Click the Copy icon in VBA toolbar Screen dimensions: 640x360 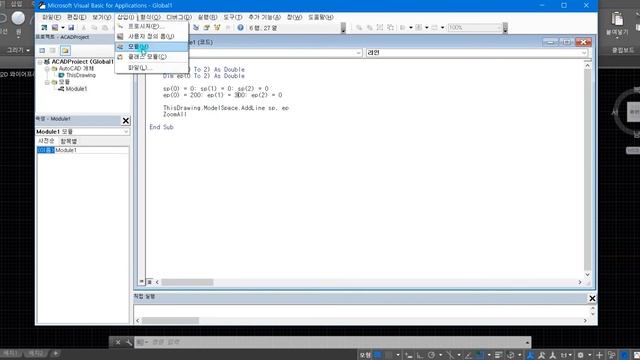tap(94, 28)
